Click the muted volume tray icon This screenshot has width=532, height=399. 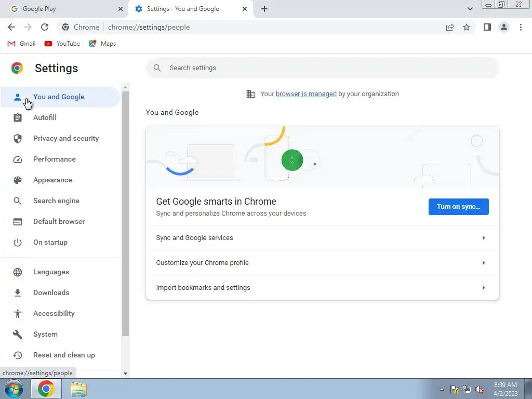(x=480, y=389)
